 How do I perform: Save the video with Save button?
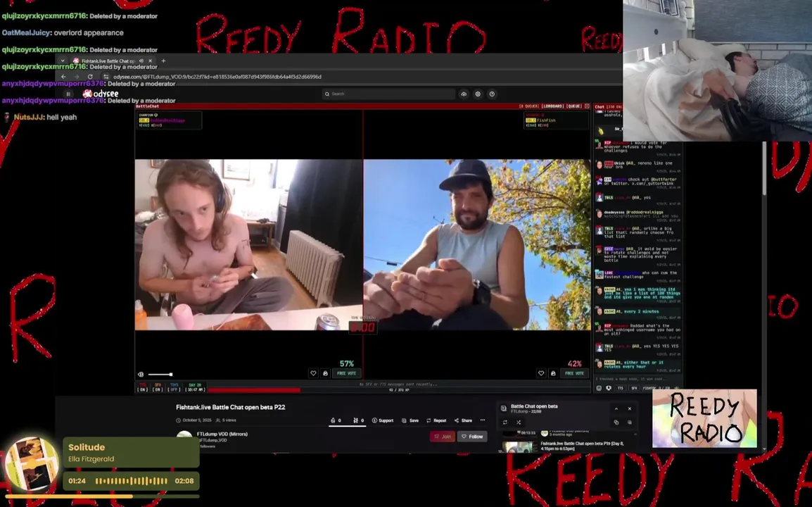[410, 420]
